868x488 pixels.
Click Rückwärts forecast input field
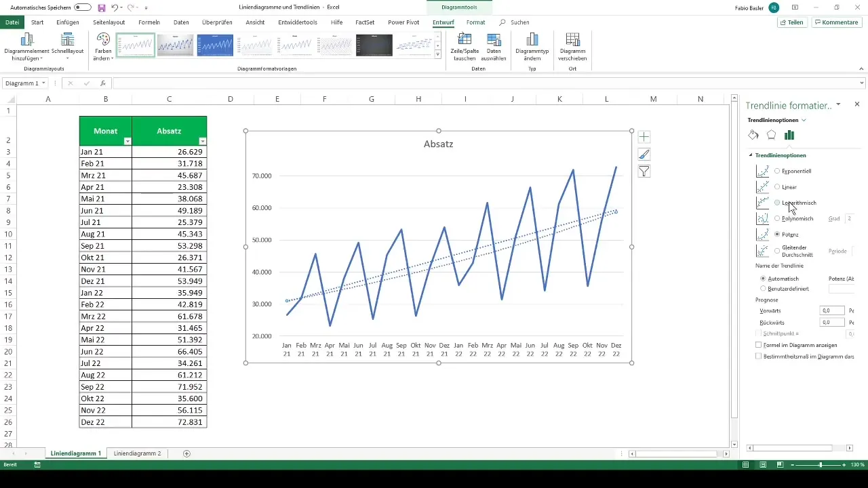831,323
